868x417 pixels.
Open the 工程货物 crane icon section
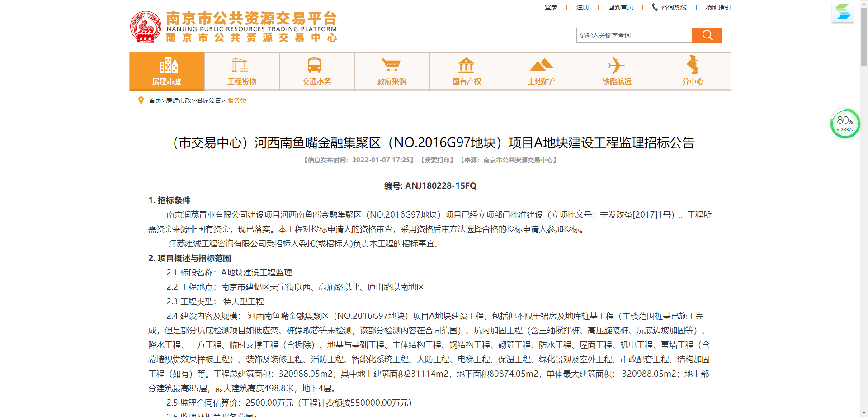[x=242, y=71]
